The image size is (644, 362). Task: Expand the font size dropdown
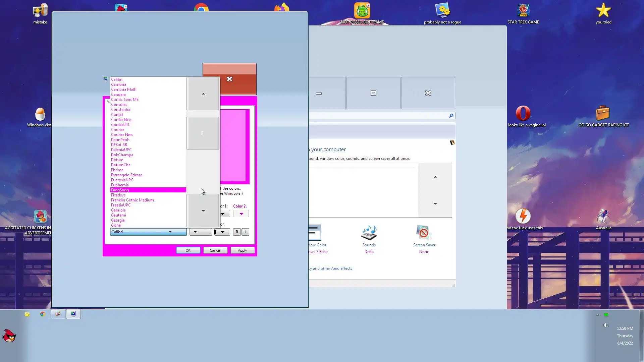(x=200, y=232)
